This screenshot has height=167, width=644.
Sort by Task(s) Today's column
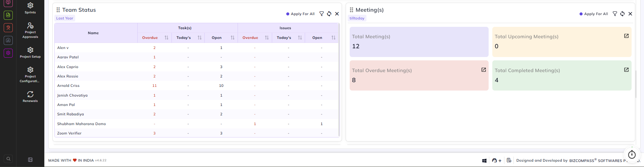pyautogui.click(x=200, y=38)
